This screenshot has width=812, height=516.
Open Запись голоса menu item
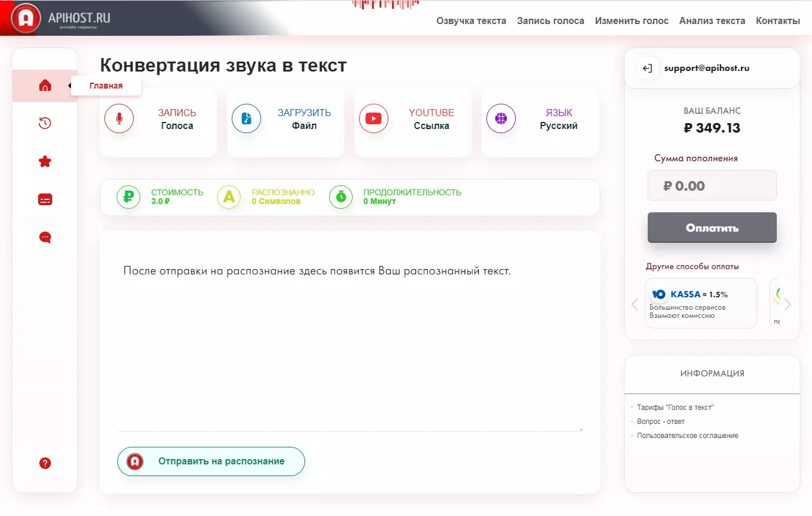point(550,21)
